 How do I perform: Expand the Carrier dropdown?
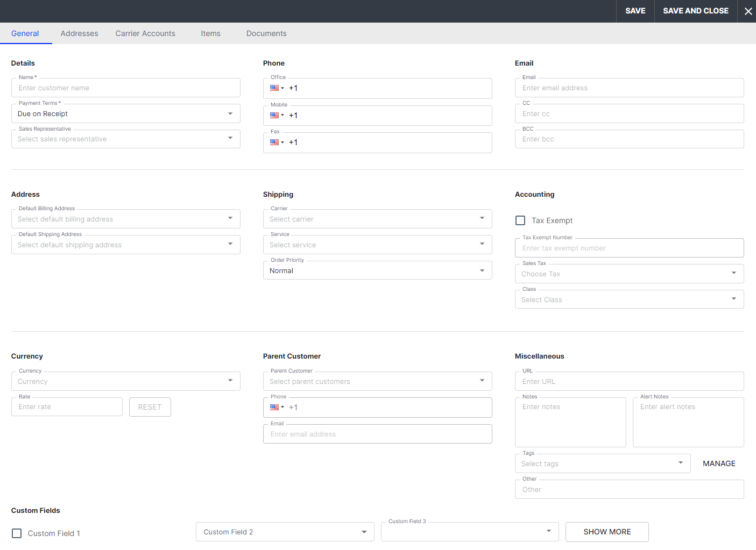click(x=378, y=219)
